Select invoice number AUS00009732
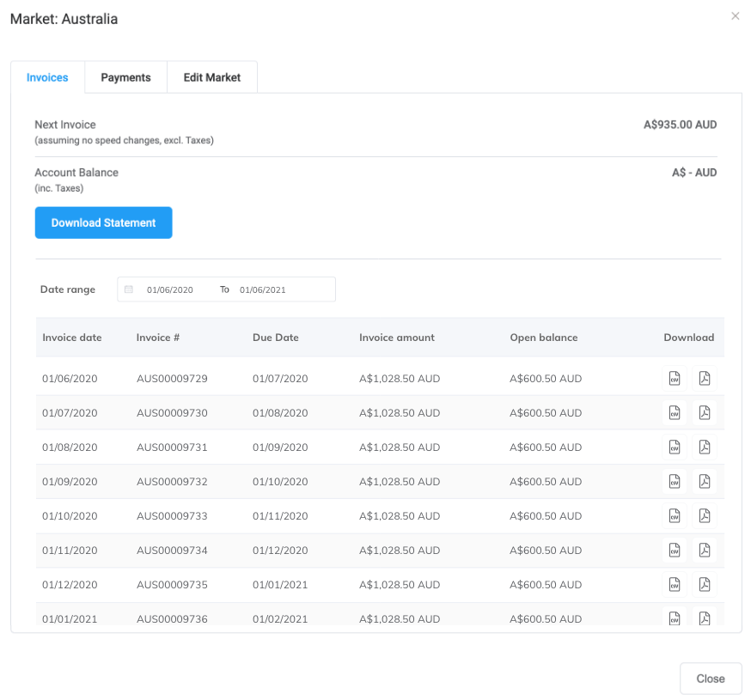The image size is (751, 700). click(172, 481)
